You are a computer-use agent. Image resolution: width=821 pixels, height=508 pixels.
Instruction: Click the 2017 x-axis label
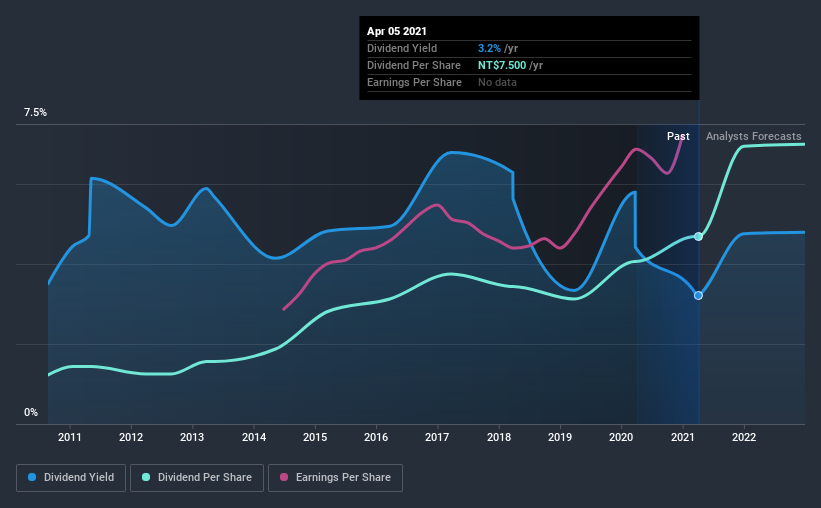tap(437, 437)
